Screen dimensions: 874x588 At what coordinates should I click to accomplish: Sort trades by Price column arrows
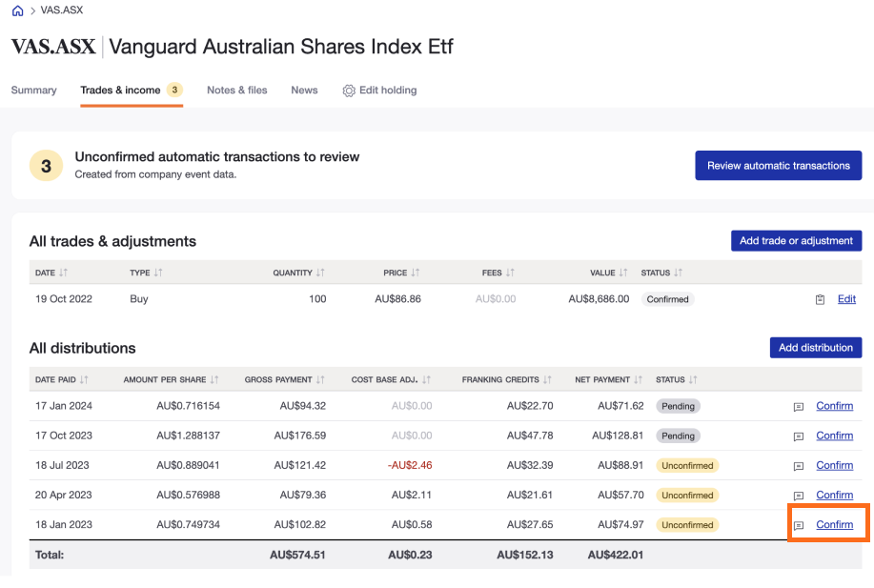pyautogui.click(x=416, y=273)
